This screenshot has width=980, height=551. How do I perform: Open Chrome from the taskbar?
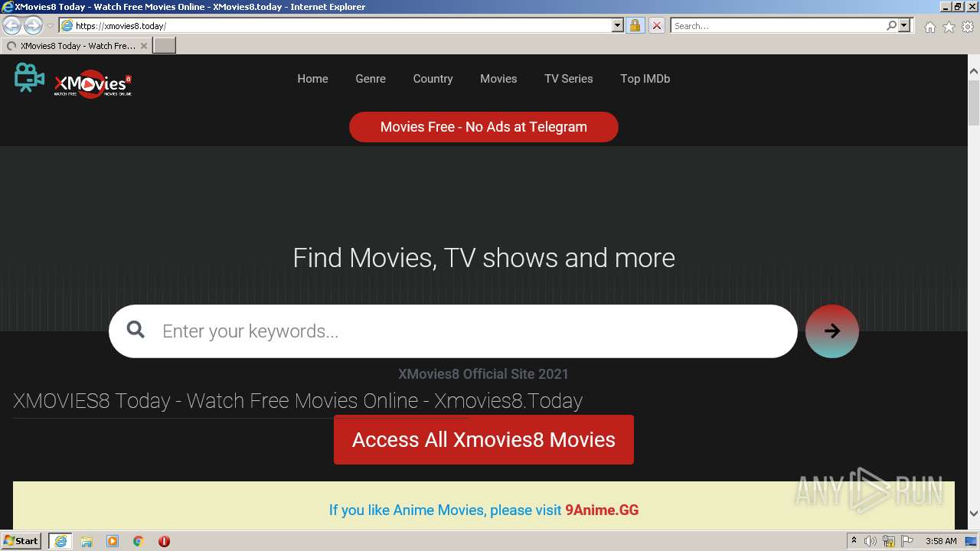point(139,541)
